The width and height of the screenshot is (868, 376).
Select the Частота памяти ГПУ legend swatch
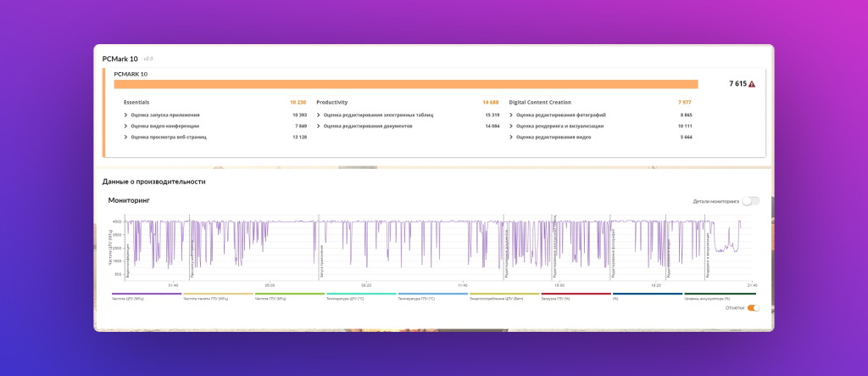[218, 295]
